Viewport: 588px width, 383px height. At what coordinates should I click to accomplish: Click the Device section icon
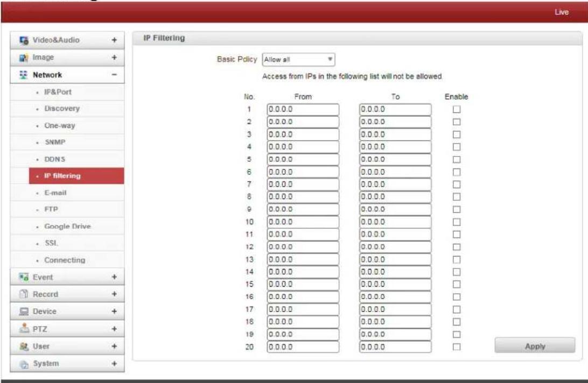(24, 311)
